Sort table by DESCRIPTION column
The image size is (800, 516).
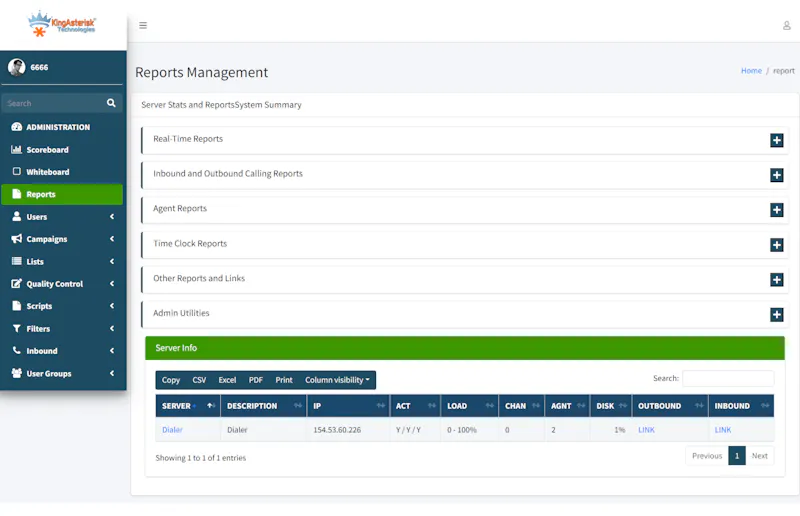tap(264, 406)
